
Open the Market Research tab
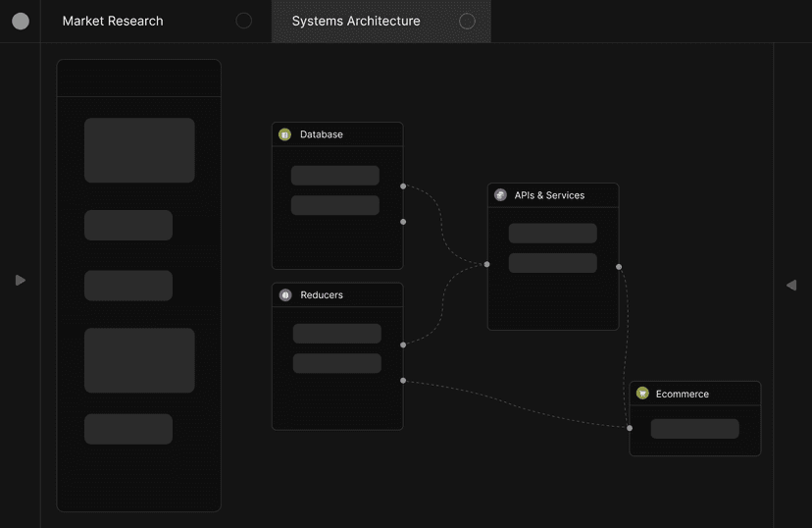pyautogui.click(x=155, y=22)
